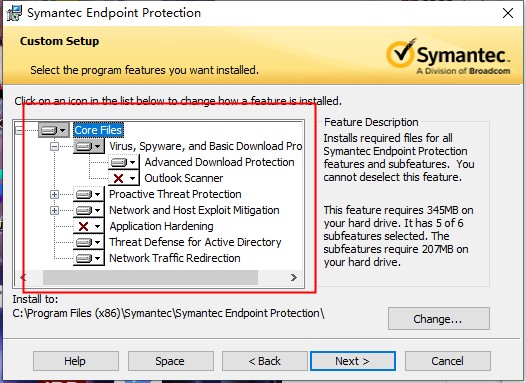This screenshot has height=383, width=526.
Task: Click Network and Host Exploit Mitigation icon
Action: [89, 210]
